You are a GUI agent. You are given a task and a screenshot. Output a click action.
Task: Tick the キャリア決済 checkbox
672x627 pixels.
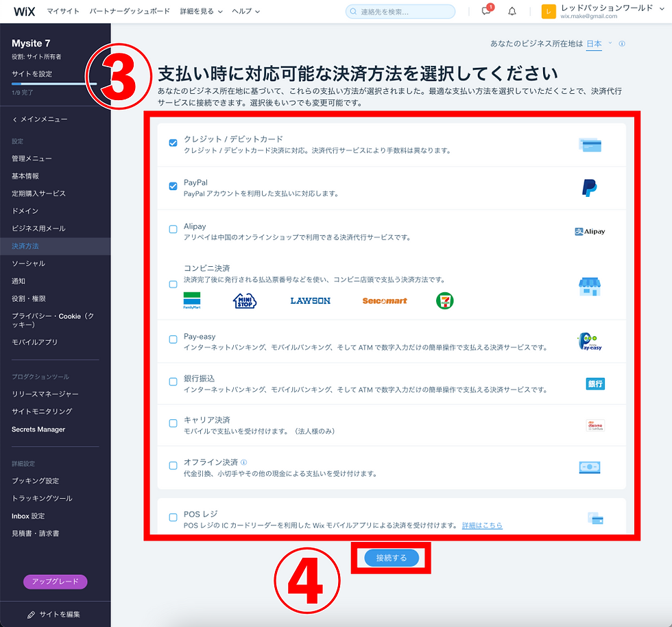pyautogui.click(x=173, y=423)
